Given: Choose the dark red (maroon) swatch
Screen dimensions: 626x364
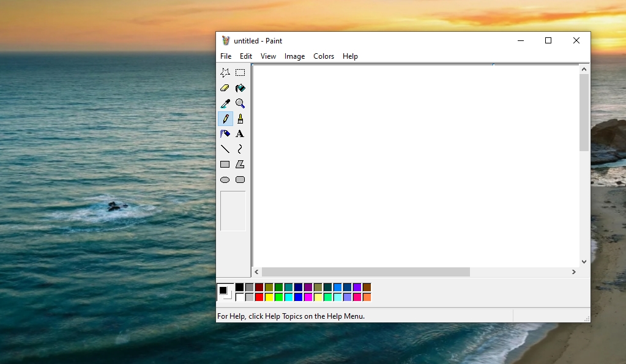Looking at the screenshot, I should (259, 288).
